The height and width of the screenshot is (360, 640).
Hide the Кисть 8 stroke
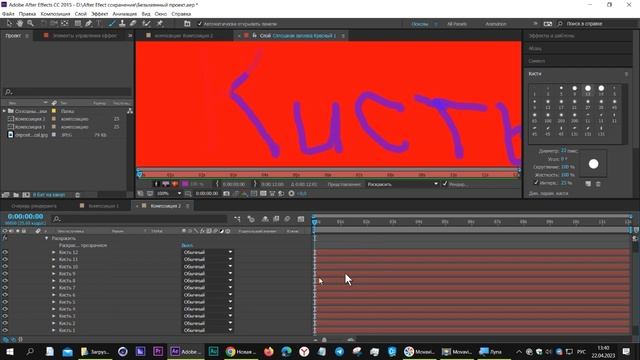point(5,281)
